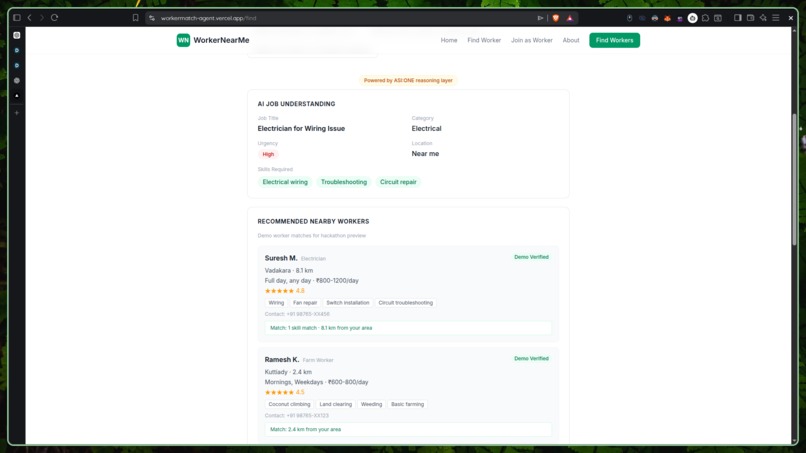The height and width of the screenshot is (453, 806).
Task: Click the High urgency badge
Action: click(268, 154)
